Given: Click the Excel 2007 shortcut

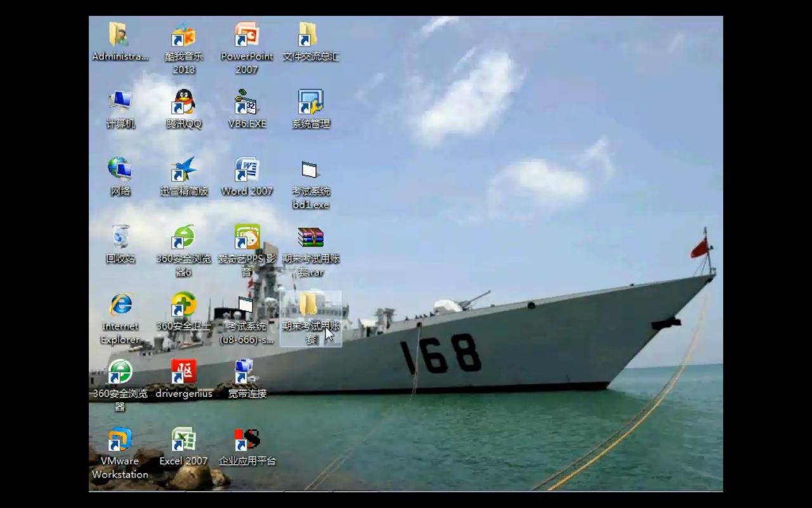Looking at the screenshot, I should tap(183, 439).
